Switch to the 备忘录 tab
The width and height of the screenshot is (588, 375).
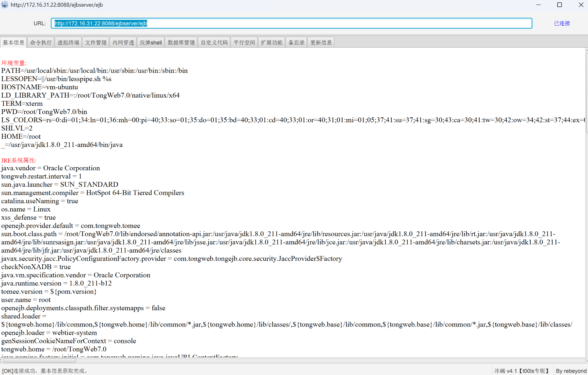(x=296, y=42)
